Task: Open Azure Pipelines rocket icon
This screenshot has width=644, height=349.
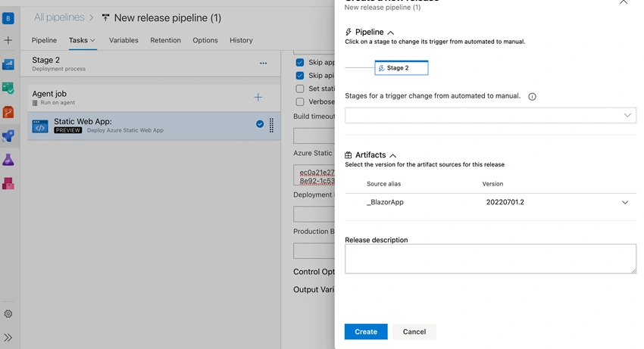Action: coord(8,136)
